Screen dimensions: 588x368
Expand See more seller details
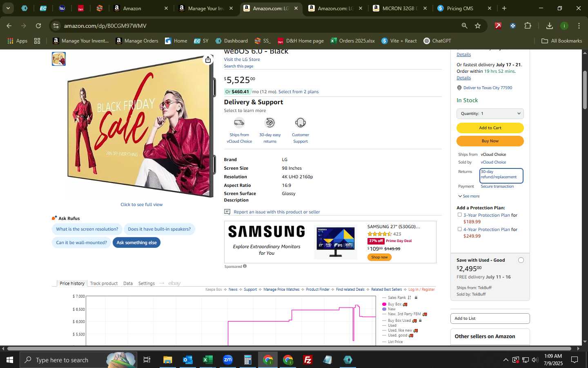469,196
